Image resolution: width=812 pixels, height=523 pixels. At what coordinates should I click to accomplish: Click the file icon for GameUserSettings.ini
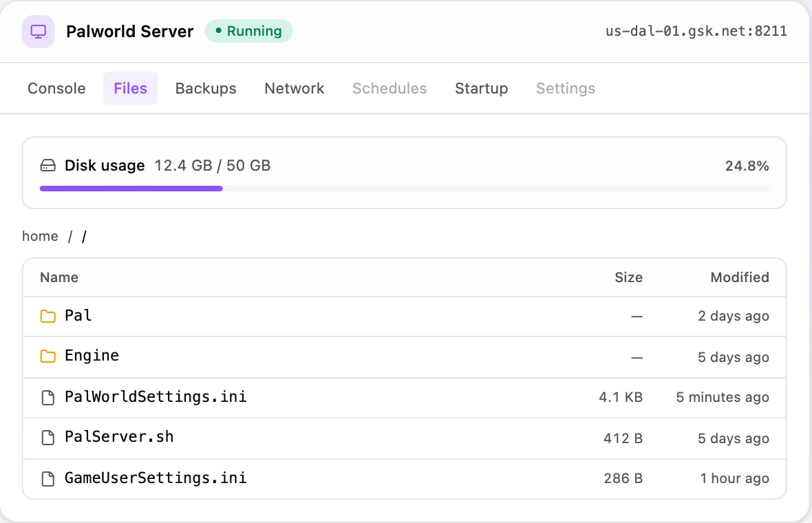click(47, 478)
